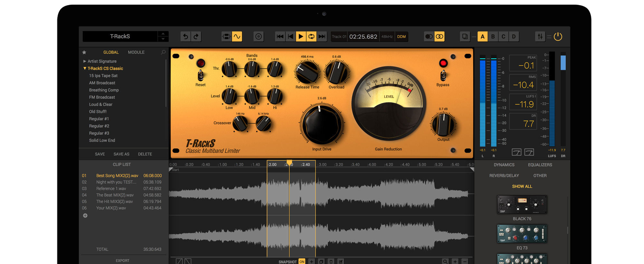Screen dimensions: 644x264
Task: Start playback with the play button
Action: (301, 36)
